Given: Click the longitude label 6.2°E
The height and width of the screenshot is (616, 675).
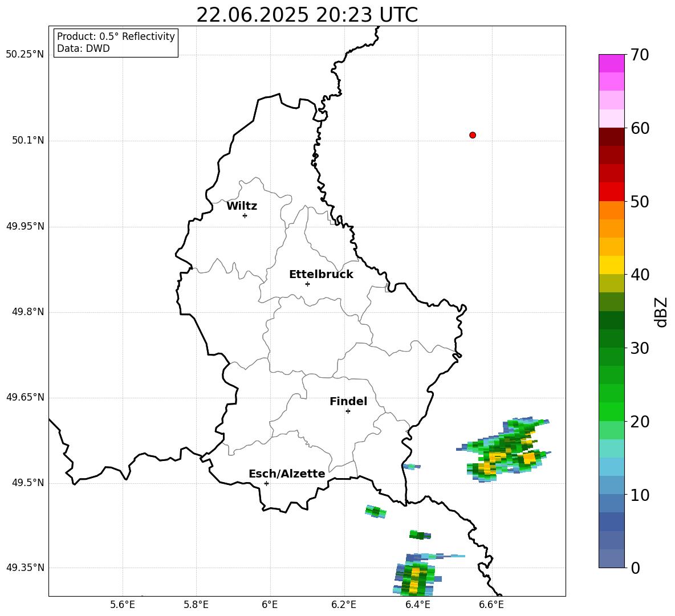Looking at the screenshot, I should (344, 605).
